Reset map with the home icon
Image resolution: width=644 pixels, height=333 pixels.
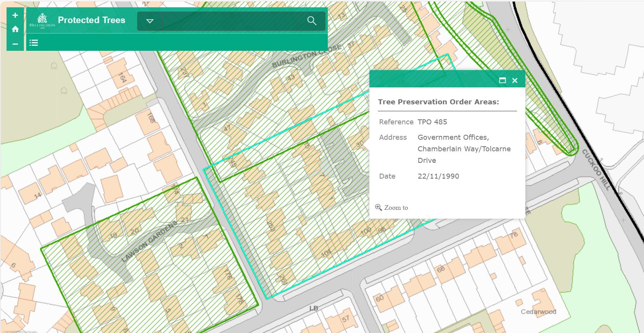click(15, 29)
